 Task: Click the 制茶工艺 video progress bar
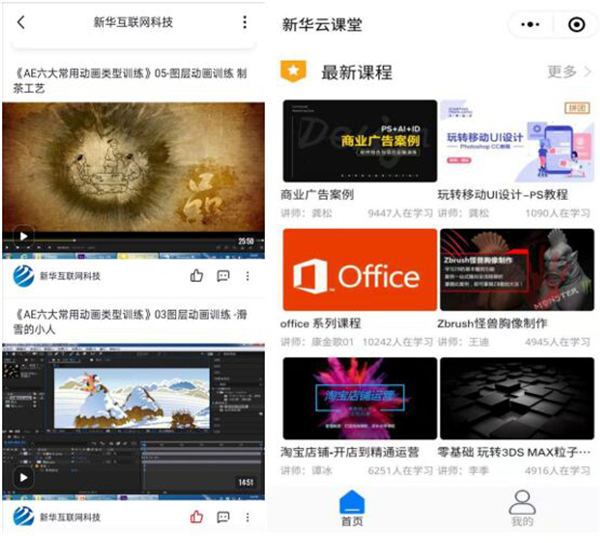tap(133, 240)
